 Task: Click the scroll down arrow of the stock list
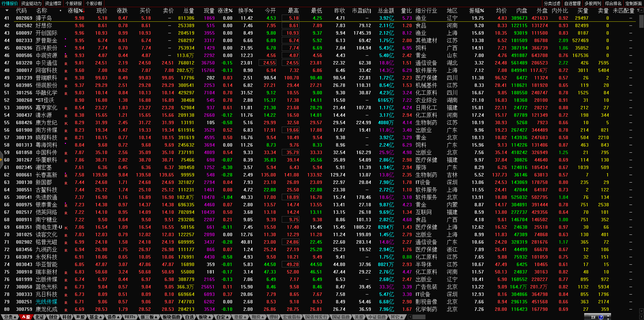pos(641,310)
